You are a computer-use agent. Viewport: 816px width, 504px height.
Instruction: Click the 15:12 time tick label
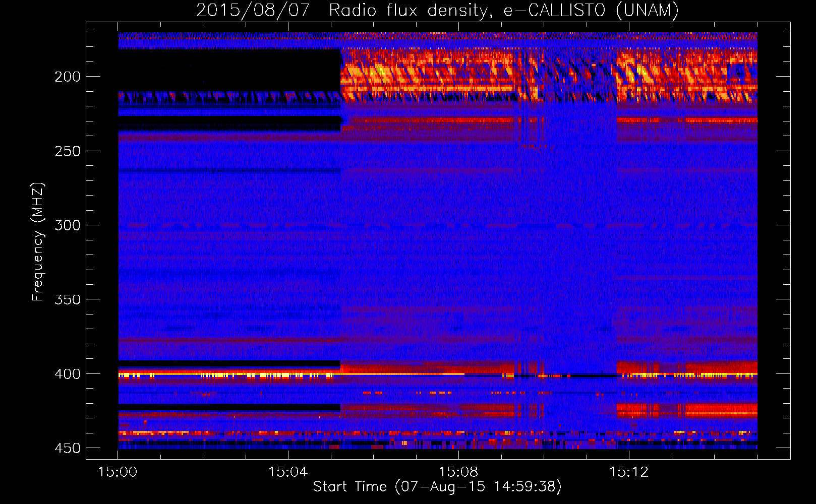pyautogui.click(x=629, y=472)
